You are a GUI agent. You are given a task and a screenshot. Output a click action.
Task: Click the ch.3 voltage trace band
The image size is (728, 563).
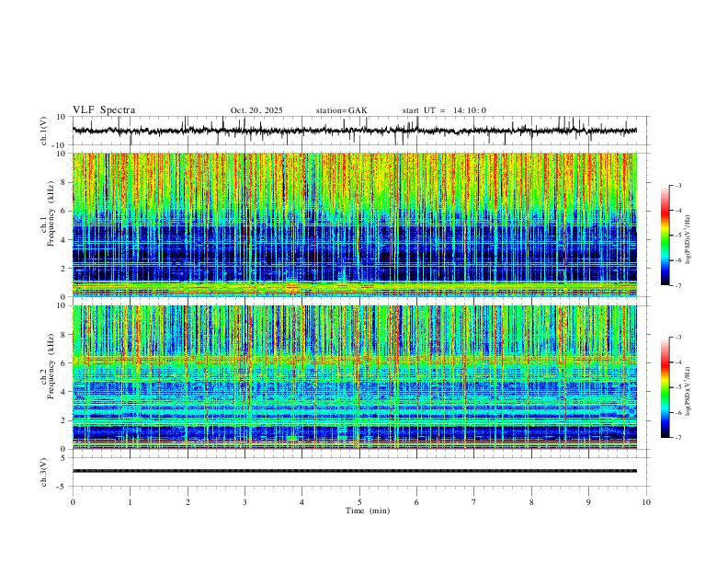coord(355,471)
